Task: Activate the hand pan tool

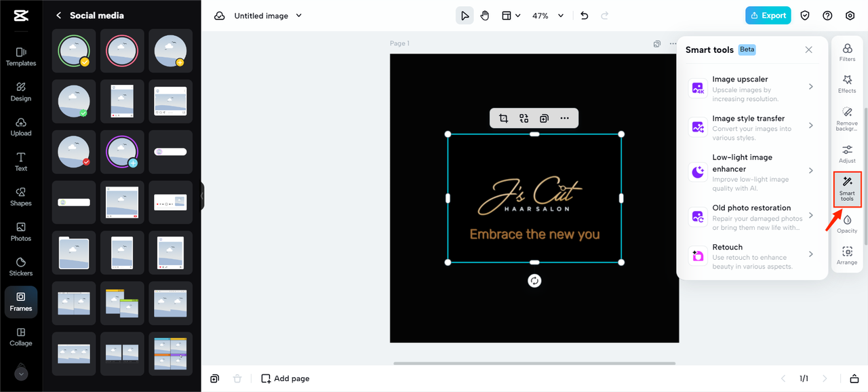Action: coord(485,16)
